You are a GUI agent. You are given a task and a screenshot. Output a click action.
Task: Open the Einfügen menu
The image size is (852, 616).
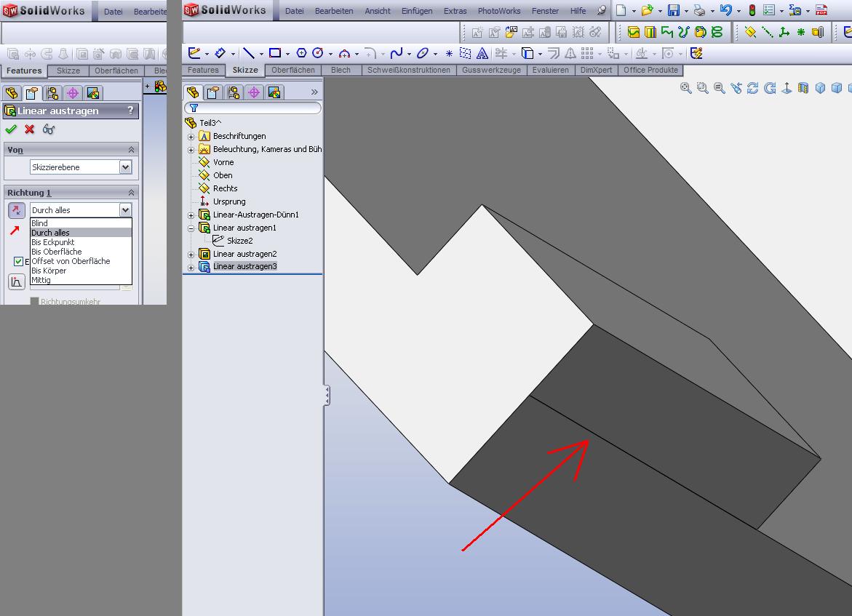(417, 11)
